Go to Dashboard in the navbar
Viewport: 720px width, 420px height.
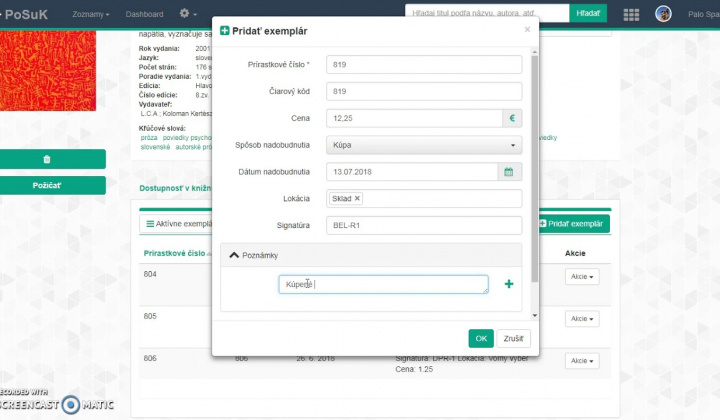[x=145, y=14]
